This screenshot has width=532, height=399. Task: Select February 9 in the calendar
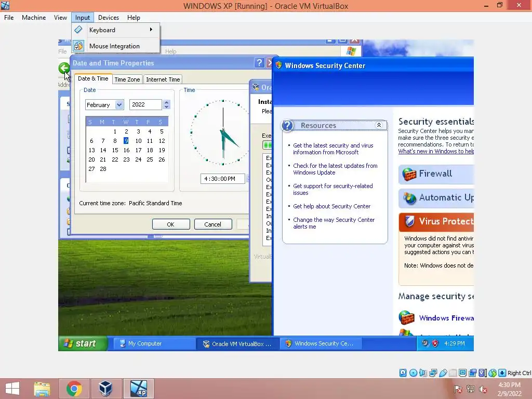126,140
